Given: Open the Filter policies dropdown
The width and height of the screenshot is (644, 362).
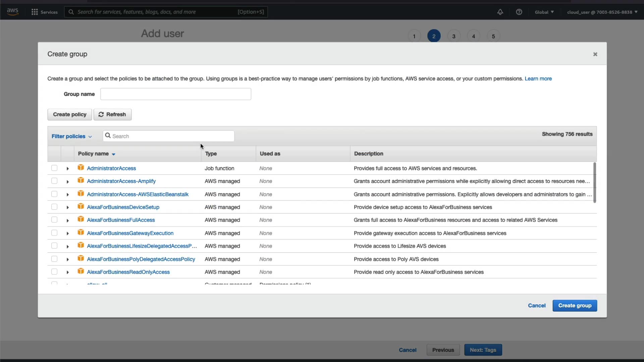Looking at the screenshot, I should [71, 136].
